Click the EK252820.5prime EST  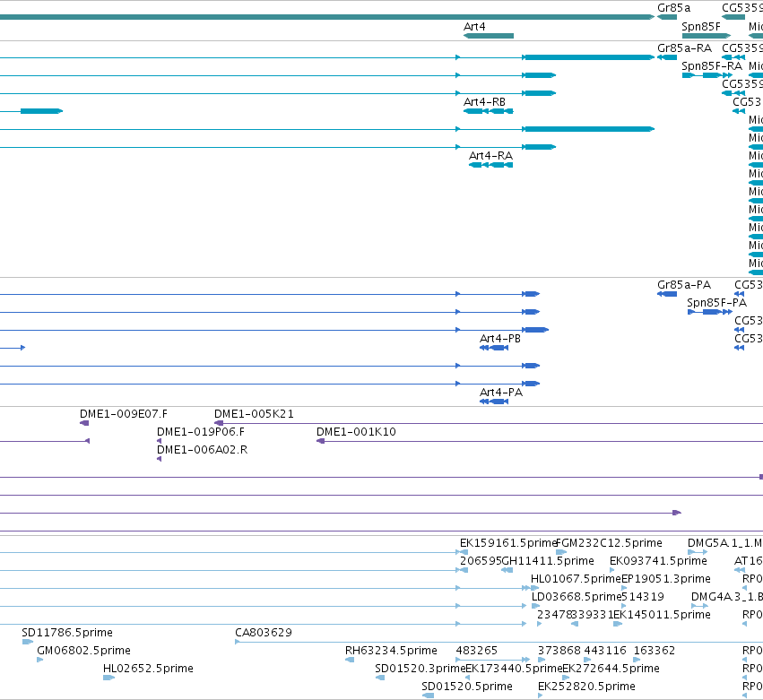click(x=540, y=696)
